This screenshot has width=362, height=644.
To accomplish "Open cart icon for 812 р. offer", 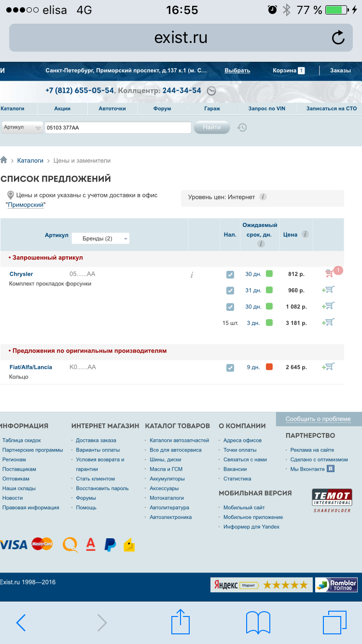I will [x=330, y=274].
